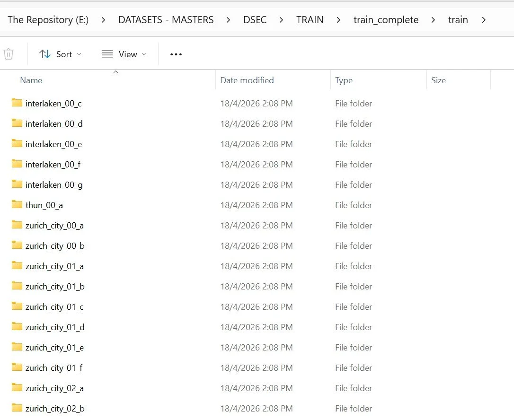Sort by Date modified column header

tap(247, 80)
